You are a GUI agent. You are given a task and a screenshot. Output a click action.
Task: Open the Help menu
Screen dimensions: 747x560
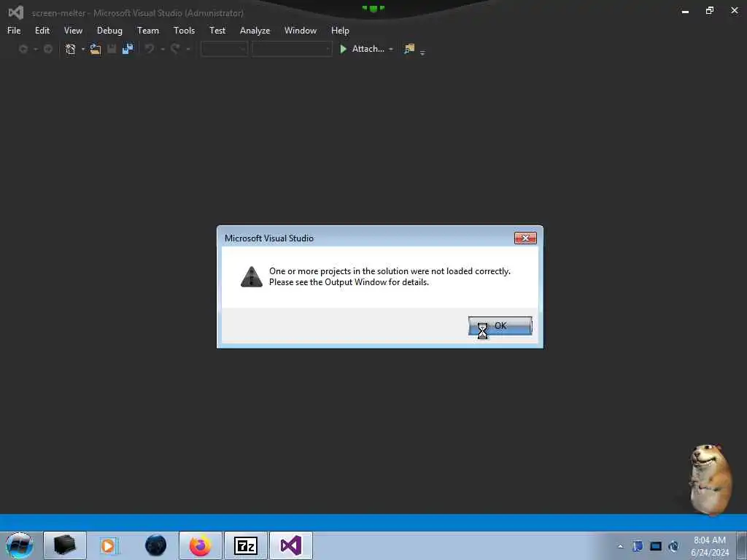coord(340,31)
